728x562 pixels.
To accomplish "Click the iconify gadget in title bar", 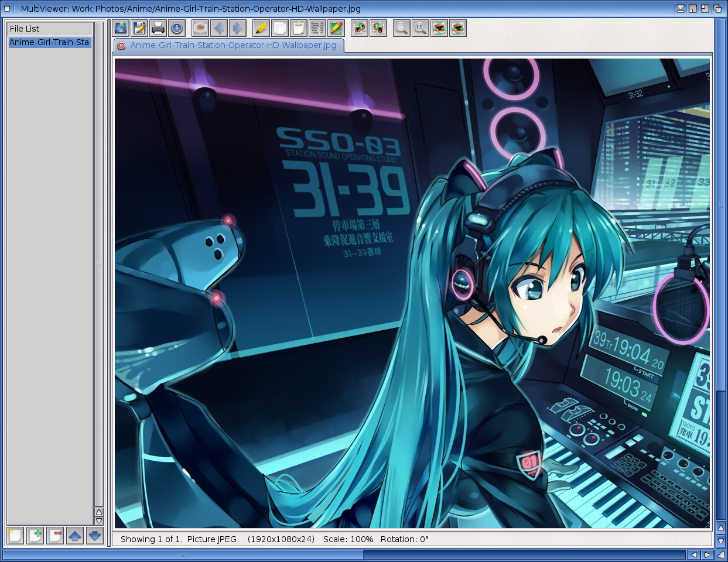I will [x=680, y=8].
